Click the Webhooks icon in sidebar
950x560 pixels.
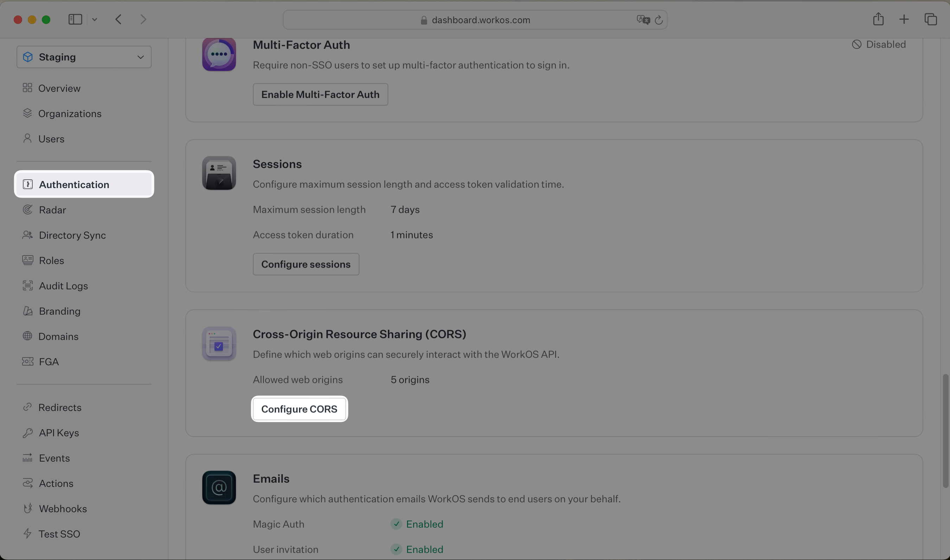click(x=27, y=509)
